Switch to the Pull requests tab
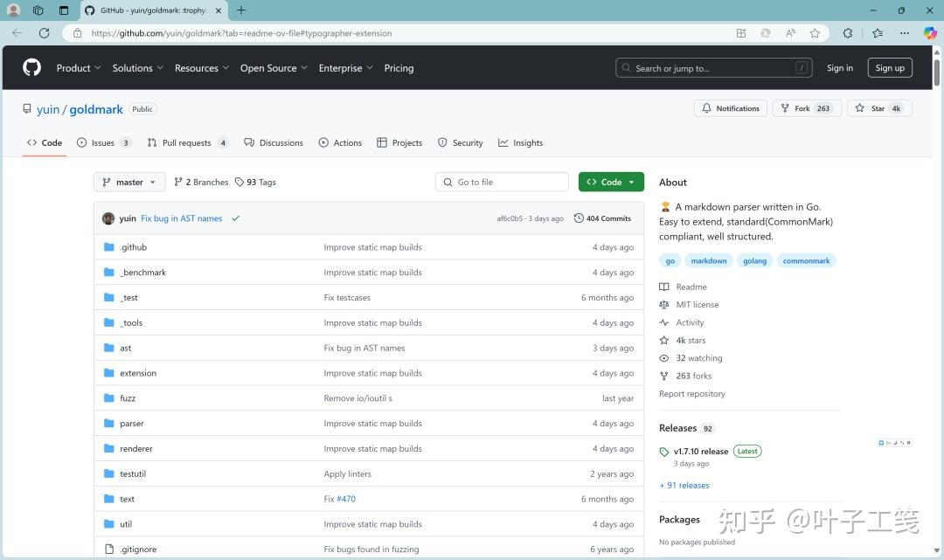 (187, 142)
